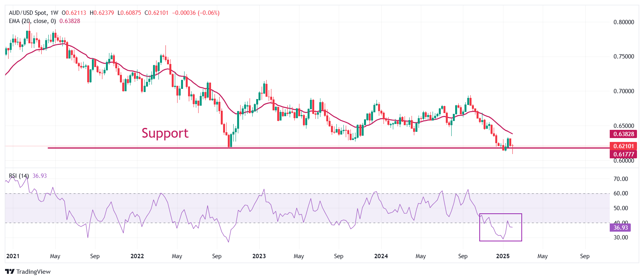Screen dimensions: 644x280
Task: Click the 2025 label on the time axis
Action: (x=503, y=256)
